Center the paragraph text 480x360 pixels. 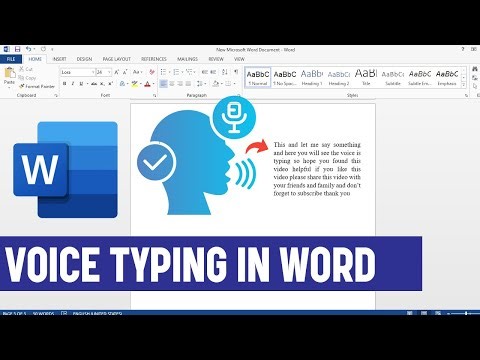(x=172, y=84)
